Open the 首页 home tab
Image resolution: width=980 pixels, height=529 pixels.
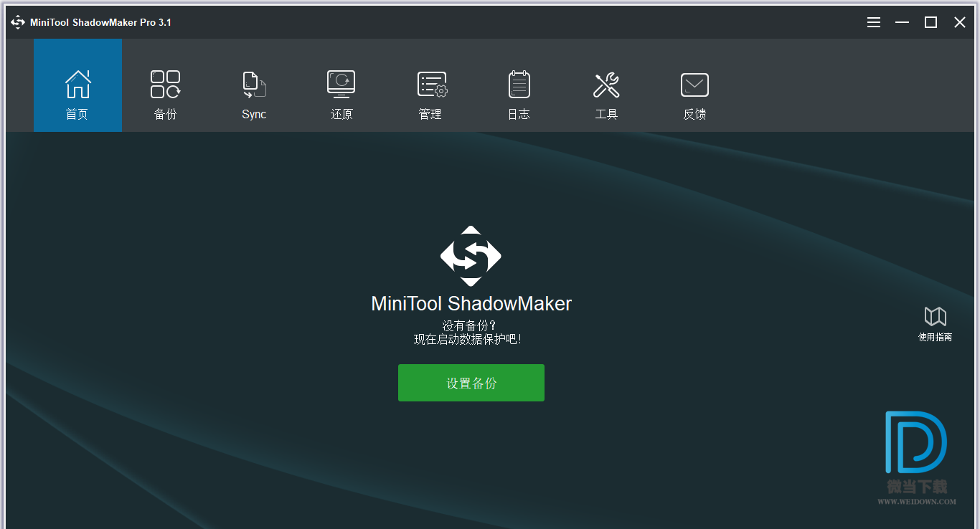[77, 85]
